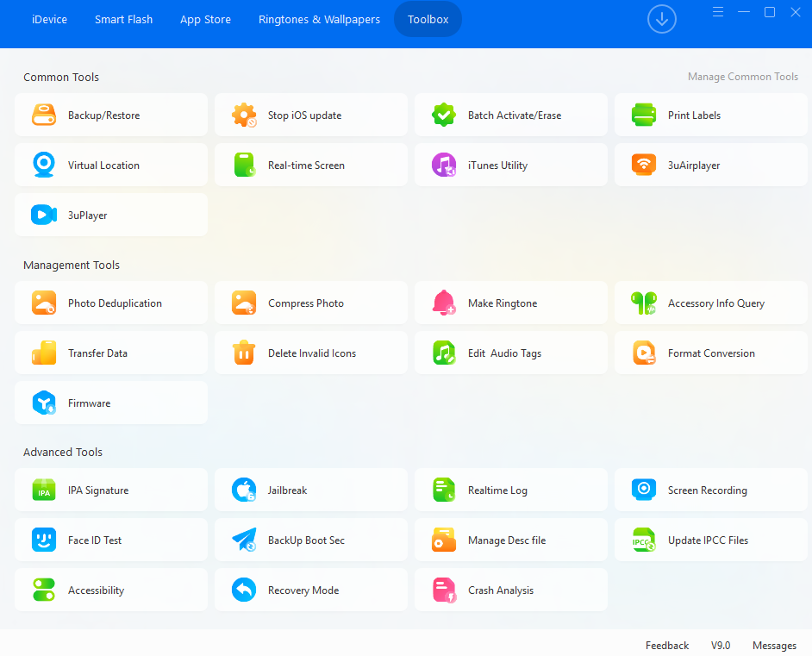Open the downloads circle arrow icon
This screenshot has width=812, height=656.
point(662,19)
